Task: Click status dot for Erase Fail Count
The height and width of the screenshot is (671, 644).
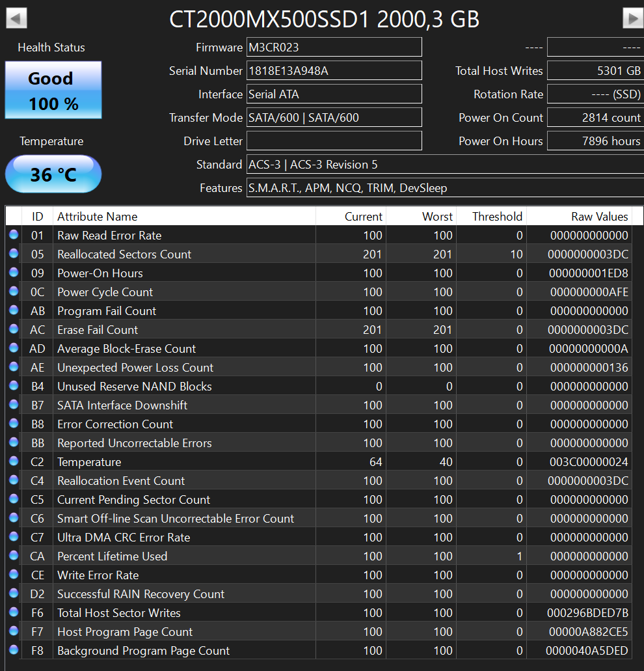Action: [14, 329]
